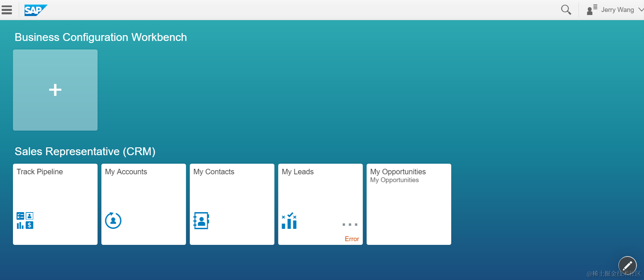The width and height of the screenshot is (644, 280).
Task: Expand the Jerry Wang user dropdown arrow
Action: pos(641,10)
